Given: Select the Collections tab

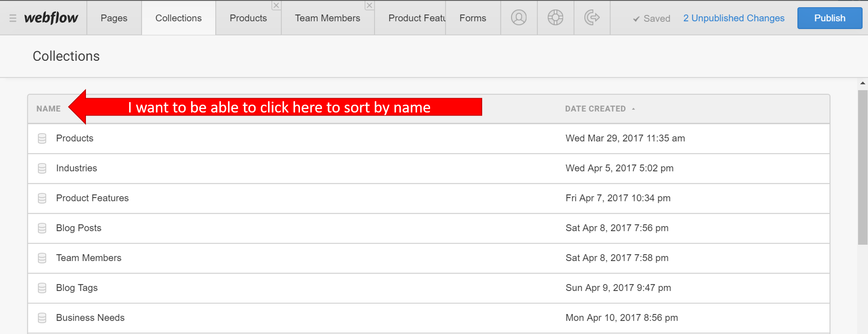Looking at the screenshot, I should tap(178, 18).
